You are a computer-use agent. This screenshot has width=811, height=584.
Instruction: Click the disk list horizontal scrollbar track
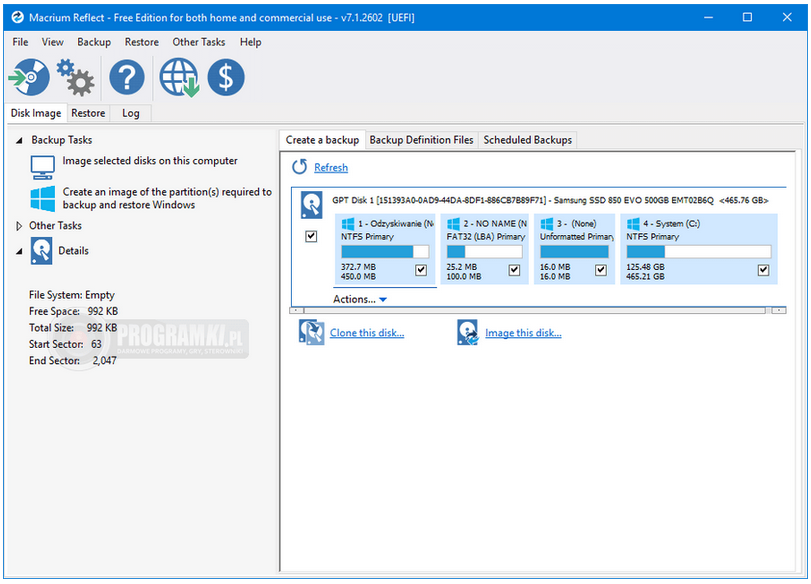(x=534, y=310)
